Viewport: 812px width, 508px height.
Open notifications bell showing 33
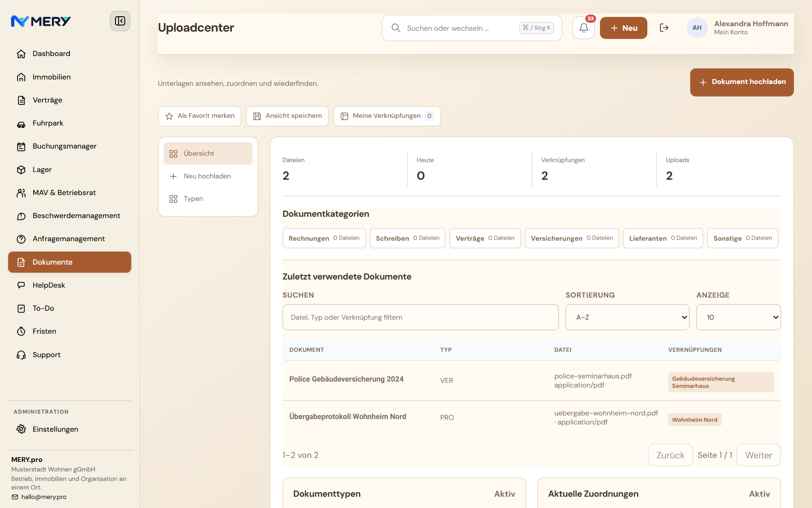point(584,28)
